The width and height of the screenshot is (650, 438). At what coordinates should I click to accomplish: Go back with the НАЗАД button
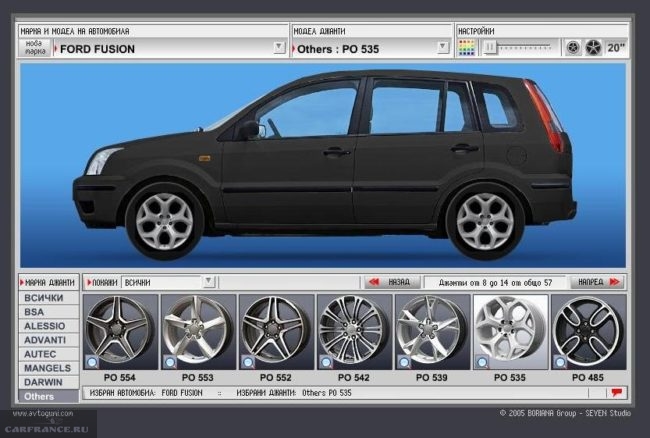392,282
